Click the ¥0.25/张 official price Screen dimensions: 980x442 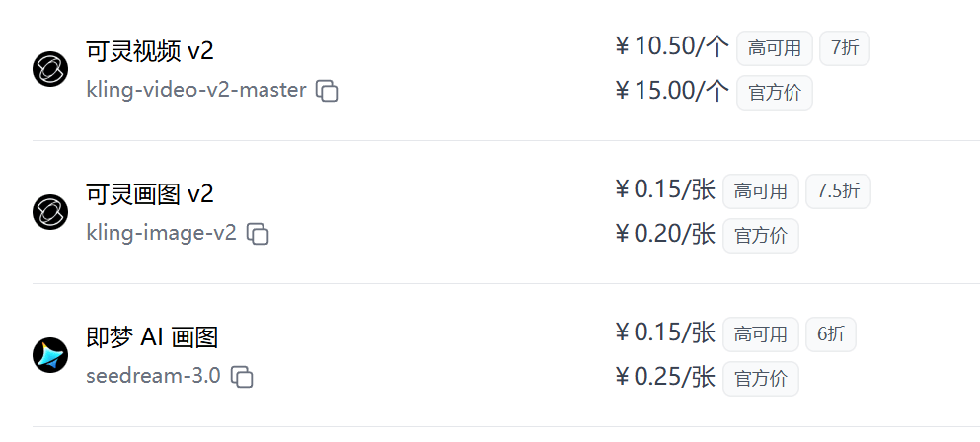pyautogui.click(x=665, y=378)
